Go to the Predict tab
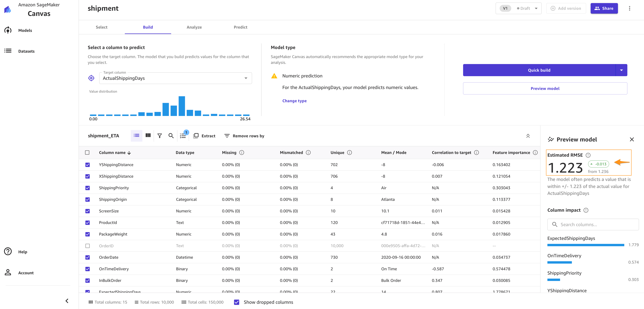The image size is (644, 309). pos(240,27)
